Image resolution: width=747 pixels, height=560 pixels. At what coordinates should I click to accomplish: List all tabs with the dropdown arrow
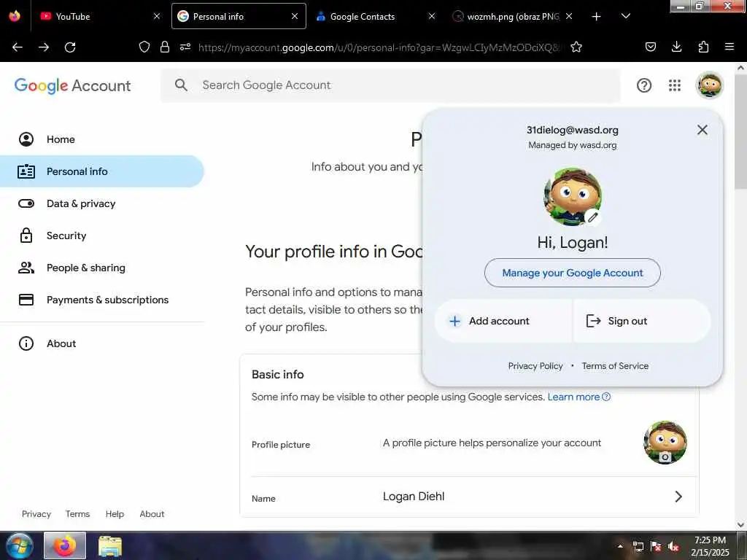click(x=626, y=16)
